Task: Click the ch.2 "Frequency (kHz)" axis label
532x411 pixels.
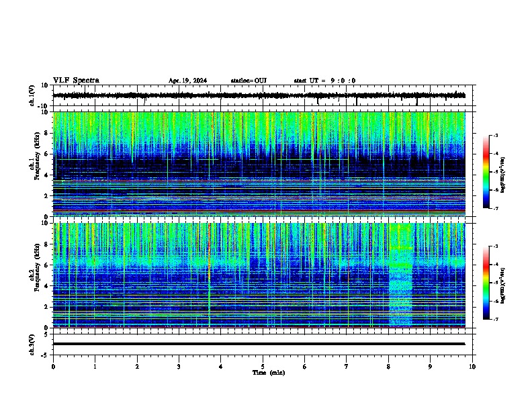Action: pos(37,267)
